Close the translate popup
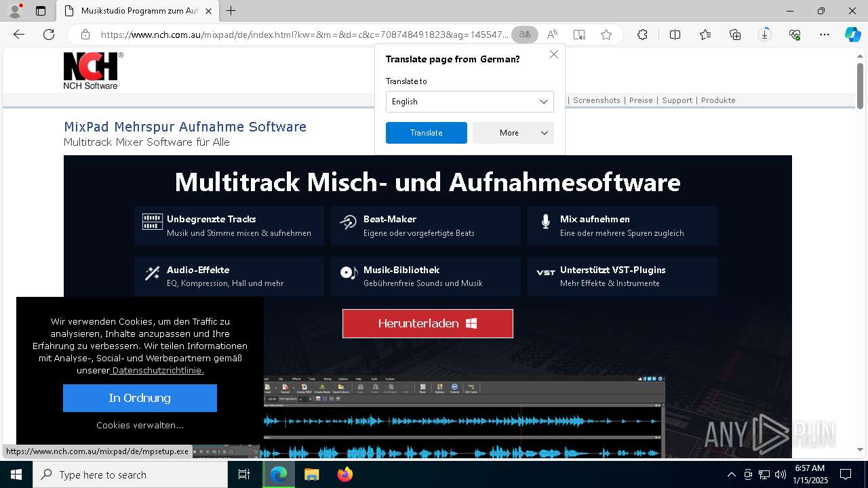The width and height of the screenshot is (868, 488). coord(554,54)
